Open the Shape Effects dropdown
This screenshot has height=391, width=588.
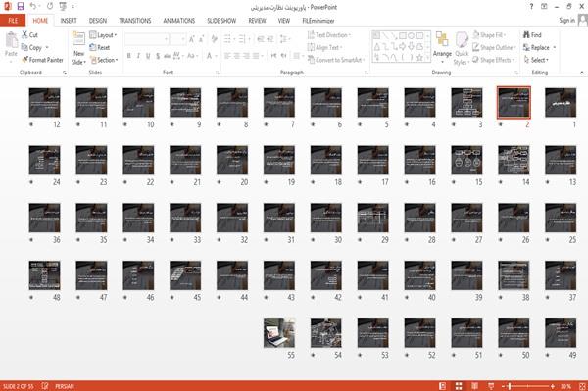[x=494, y=60]
